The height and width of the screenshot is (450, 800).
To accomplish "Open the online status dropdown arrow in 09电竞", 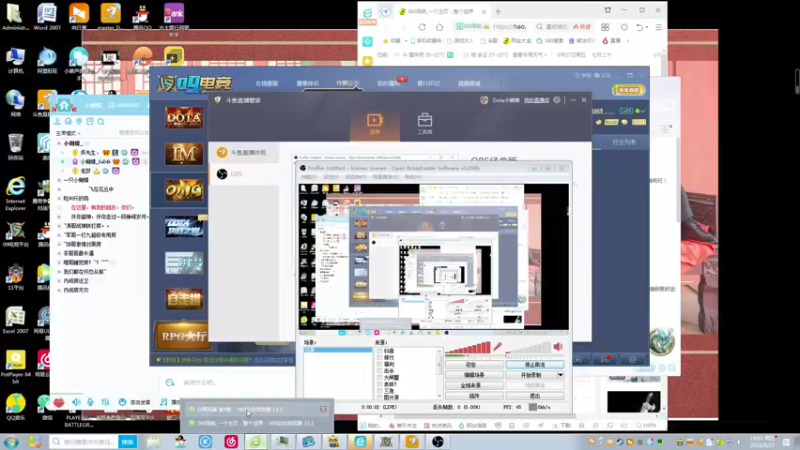I will coord(643,111).
